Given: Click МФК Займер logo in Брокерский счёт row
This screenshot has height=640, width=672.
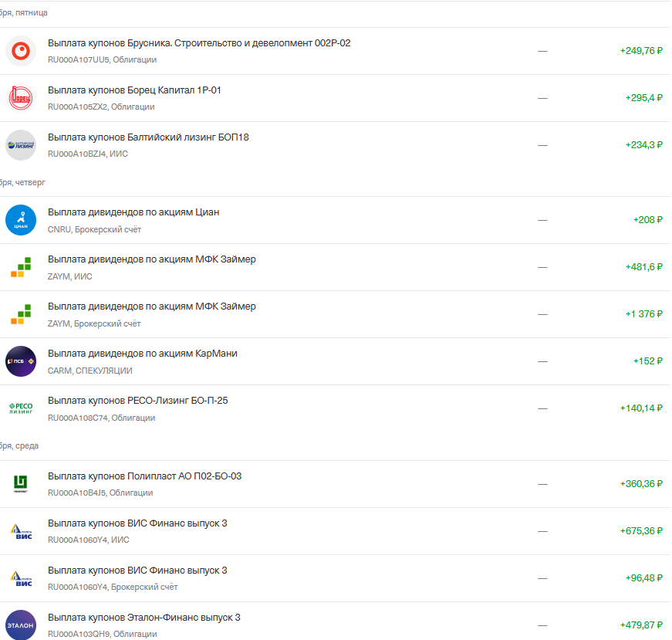Looking at the screenshot, I should click(21, 314).
